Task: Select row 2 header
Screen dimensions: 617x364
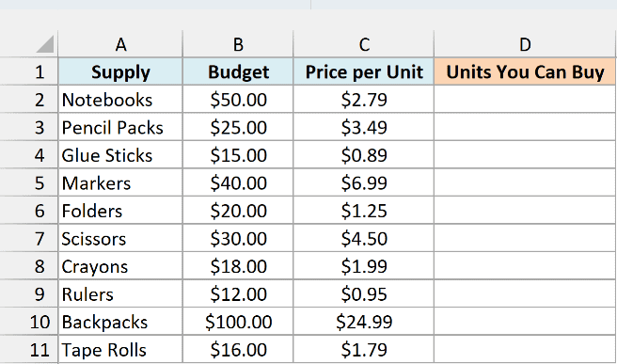Action: (29, 99)
